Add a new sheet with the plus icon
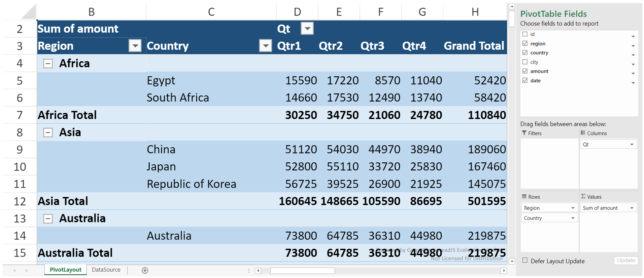Viewport: 644px width, 278px height. [x=145, y=270]
